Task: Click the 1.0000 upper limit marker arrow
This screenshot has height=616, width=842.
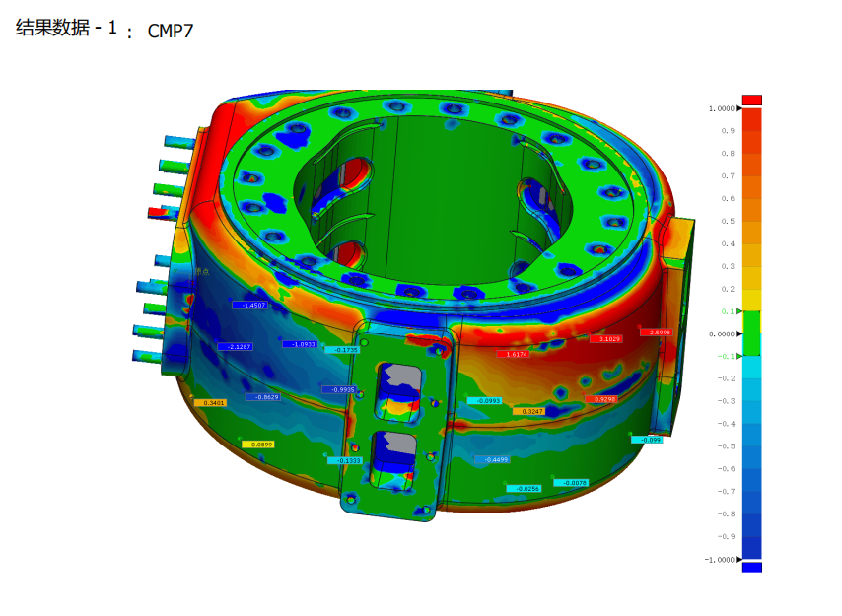Action: coord(738,108)
